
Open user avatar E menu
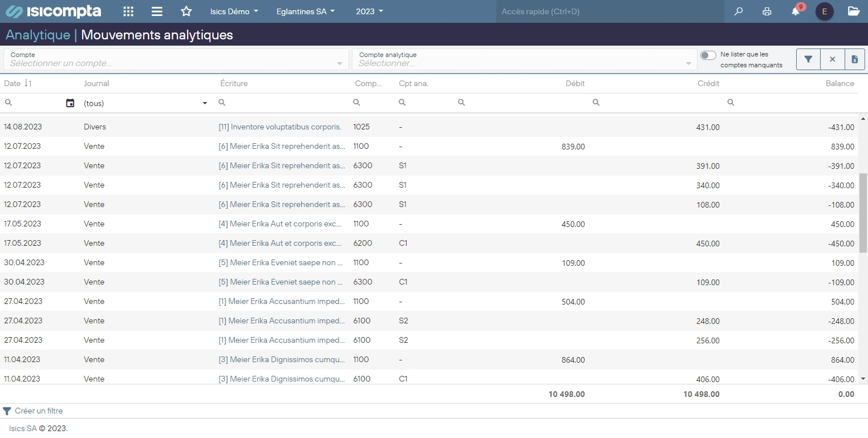pos(825,11)
